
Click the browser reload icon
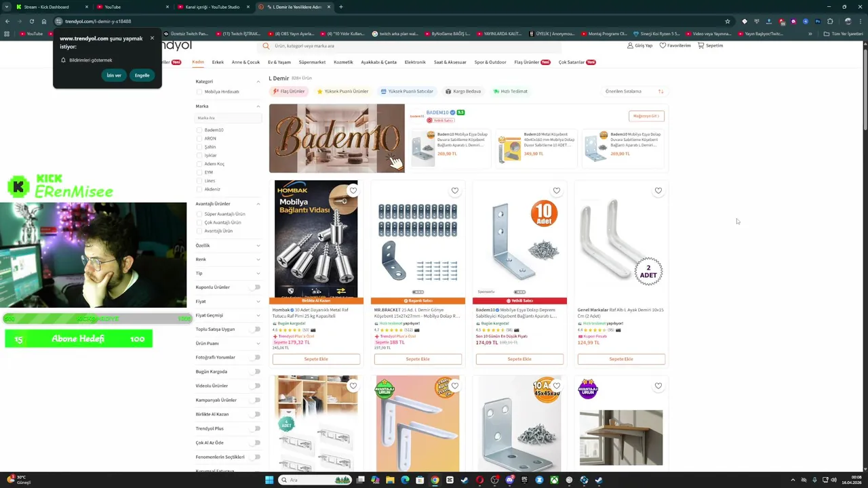pyautogui.click(x=31, y=21)
